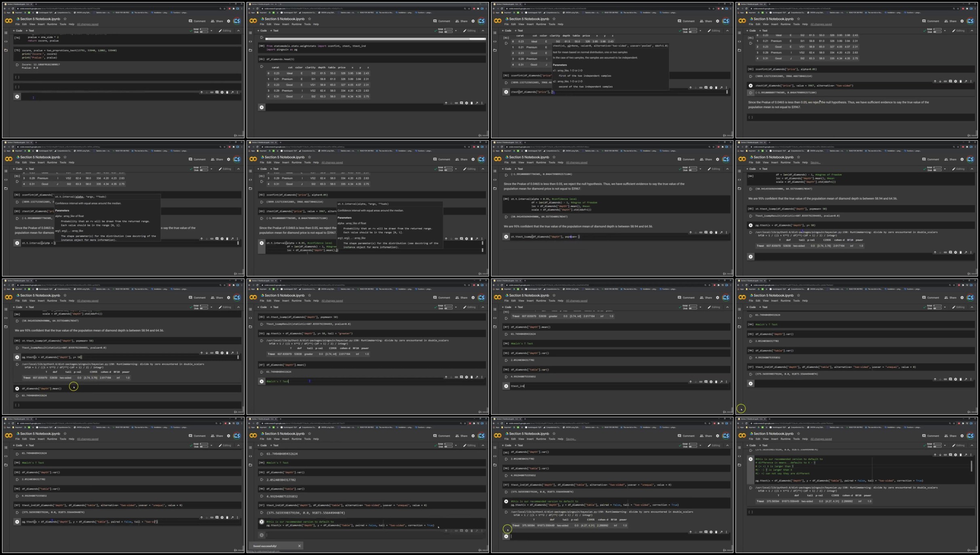The height and width of the screenshot is (555, 980).
Task: Open settings of empty cell below head(5) table
Action: (466, 103)
